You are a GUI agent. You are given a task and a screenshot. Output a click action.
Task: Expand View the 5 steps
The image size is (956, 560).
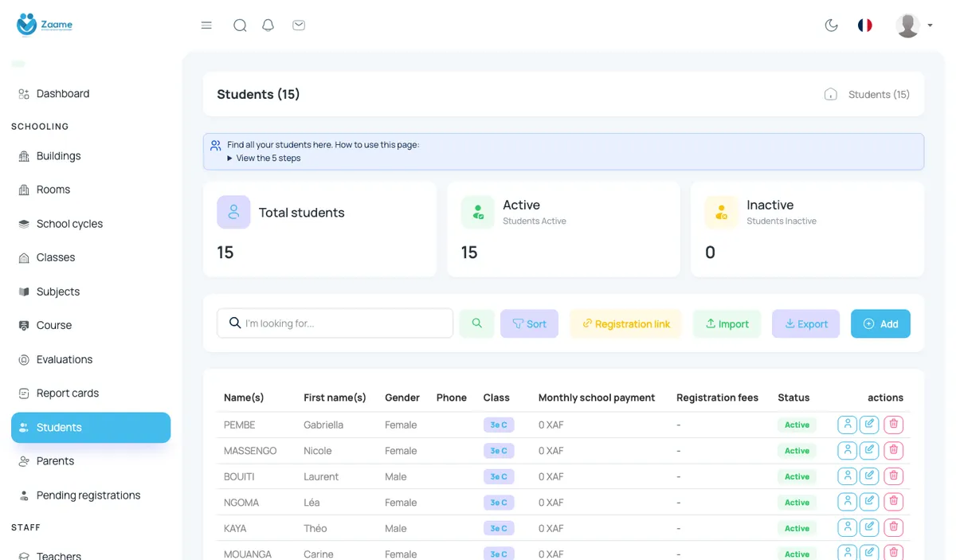point(264,158)
